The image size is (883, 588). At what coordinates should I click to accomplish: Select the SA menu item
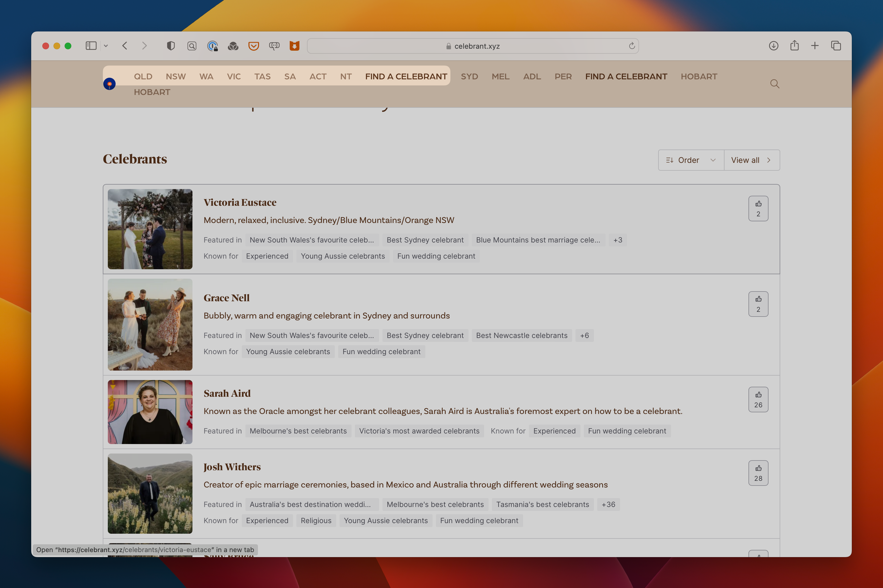tap(290, 77)
